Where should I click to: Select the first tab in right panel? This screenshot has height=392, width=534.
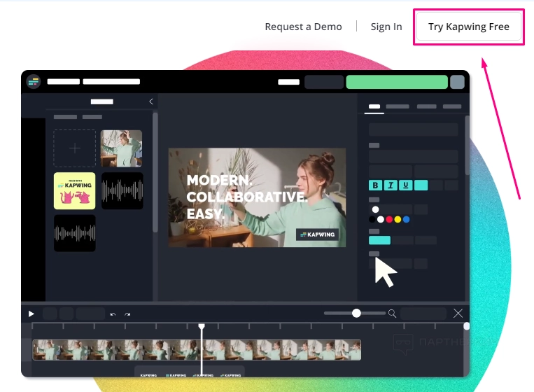(374, 107)
